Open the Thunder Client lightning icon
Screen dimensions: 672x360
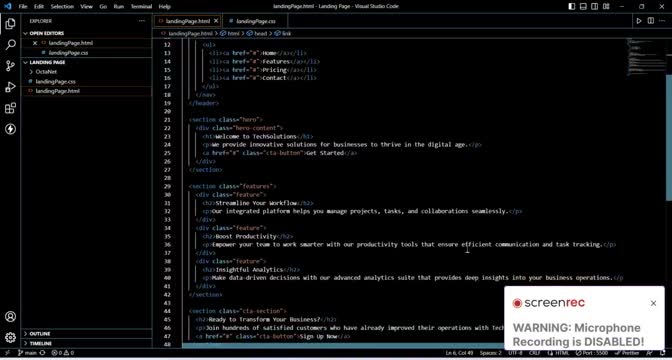[10, 129]
